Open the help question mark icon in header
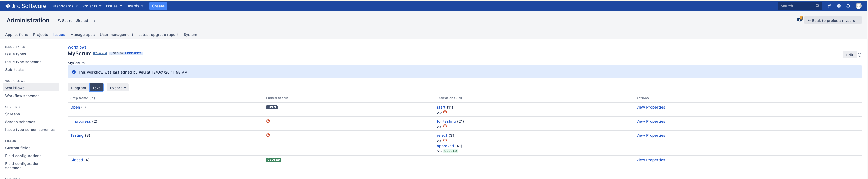Image resolution: width=868 pixels, height=179 pixels. point(839,6)
